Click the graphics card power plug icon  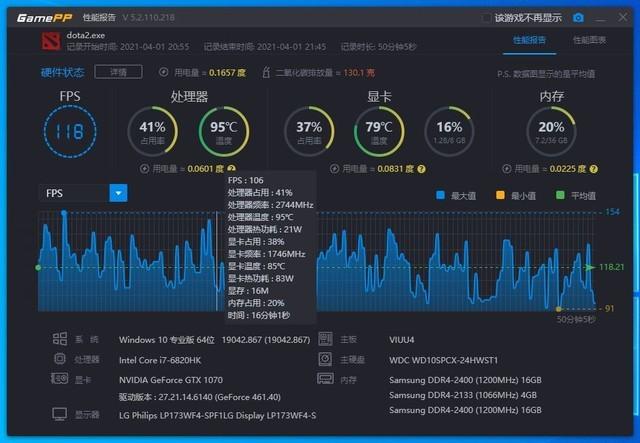pos(334,169)
